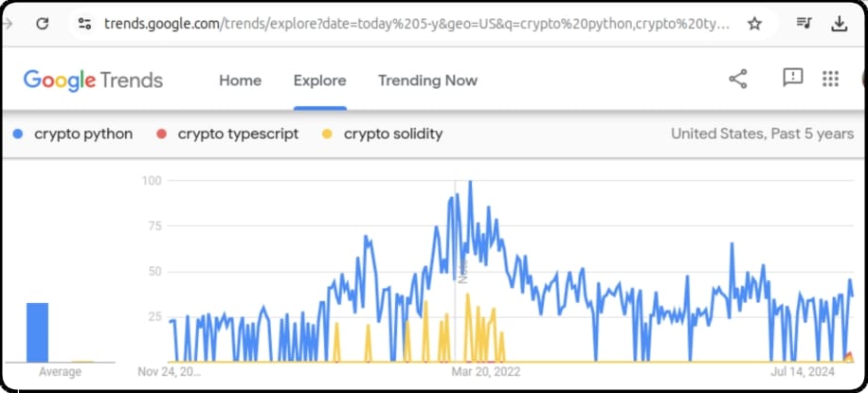Select the Explore tab
Image resolution: width=868 pixels, height=393 pixels.
[x=320, y=80]
